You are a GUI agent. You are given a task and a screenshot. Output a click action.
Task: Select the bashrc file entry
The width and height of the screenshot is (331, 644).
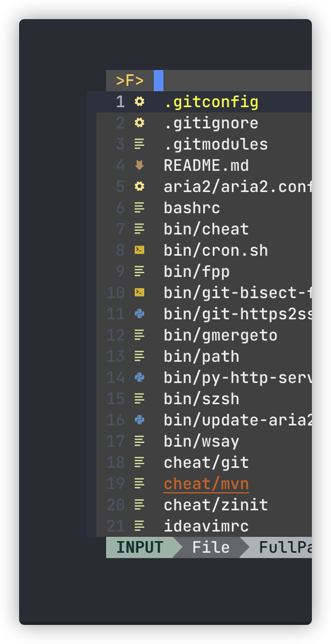tap(191, 208)
